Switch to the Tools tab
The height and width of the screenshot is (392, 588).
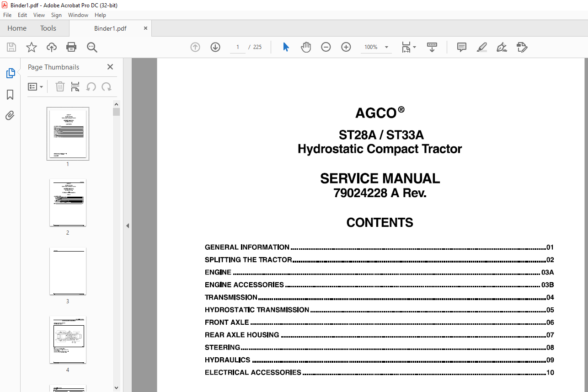pyautogui.click(x=48, y=28)
